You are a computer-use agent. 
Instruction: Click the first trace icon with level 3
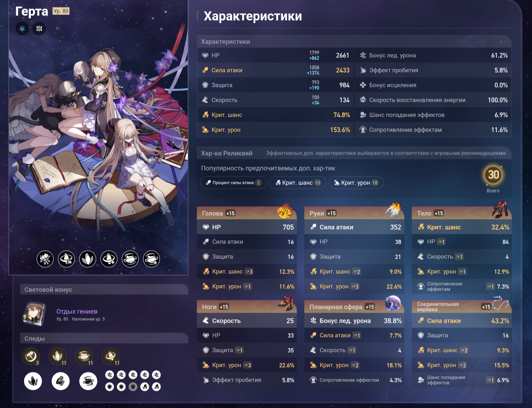pyautogui.click(x=31, y=356)
